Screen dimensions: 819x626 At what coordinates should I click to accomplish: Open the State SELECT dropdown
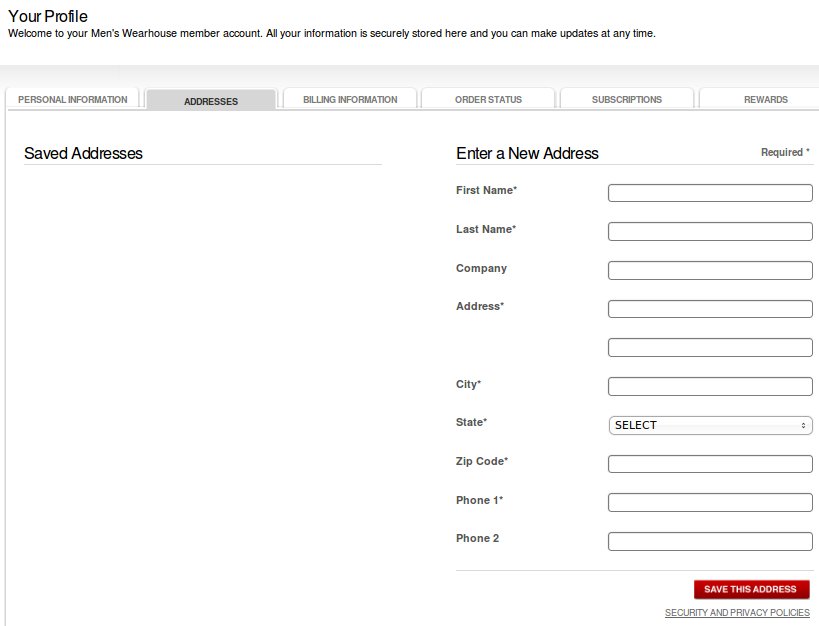point(710,425)
